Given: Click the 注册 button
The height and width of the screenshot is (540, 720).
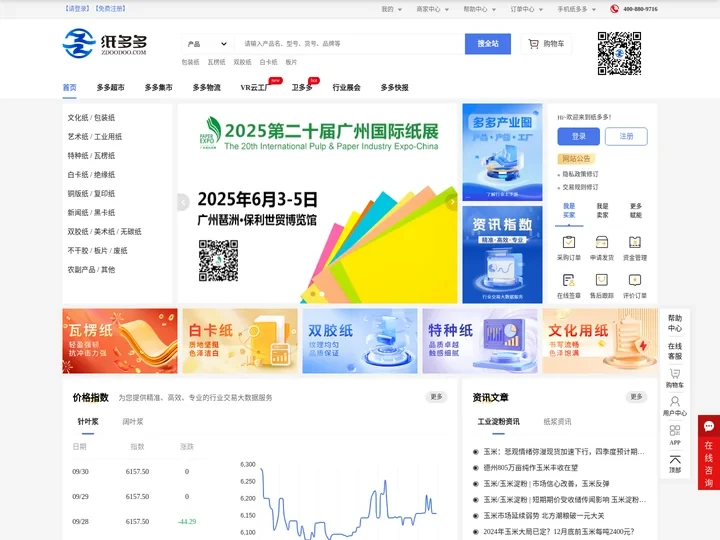Looking at the screenshot, I should [x=626, y=136].
